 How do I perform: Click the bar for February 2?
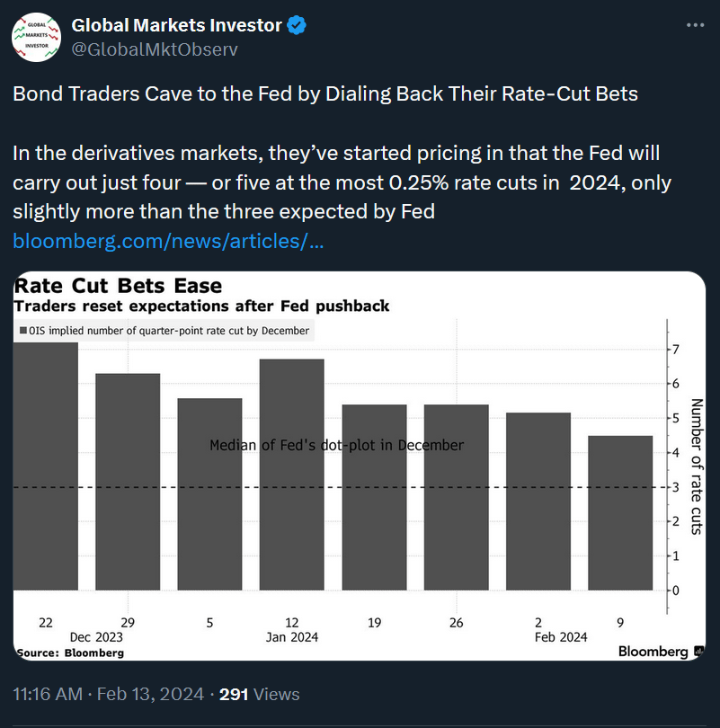[x=538, y=502]
